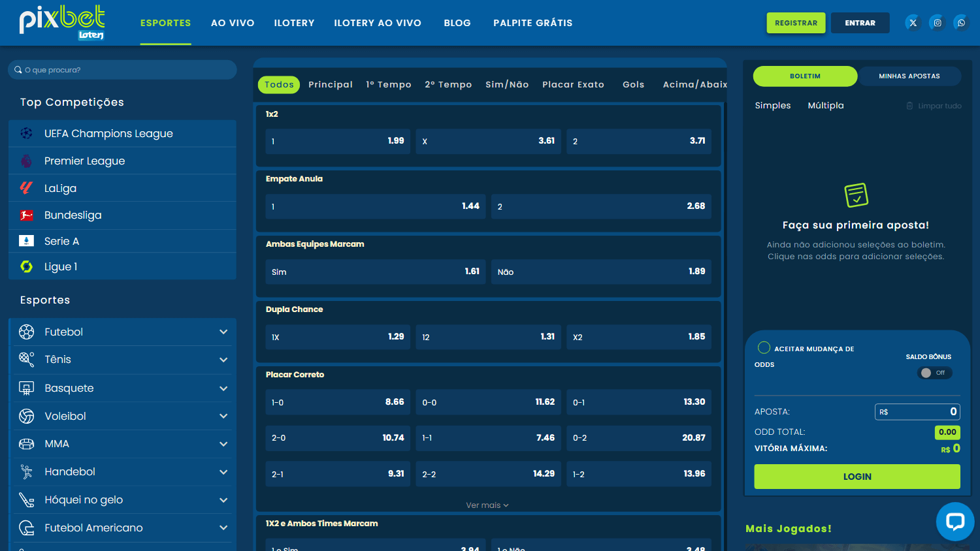Pick Ambos Equipes Marcam Sim 1.61
The height and width of the screenshot is (551, 980).
point(376,272)
